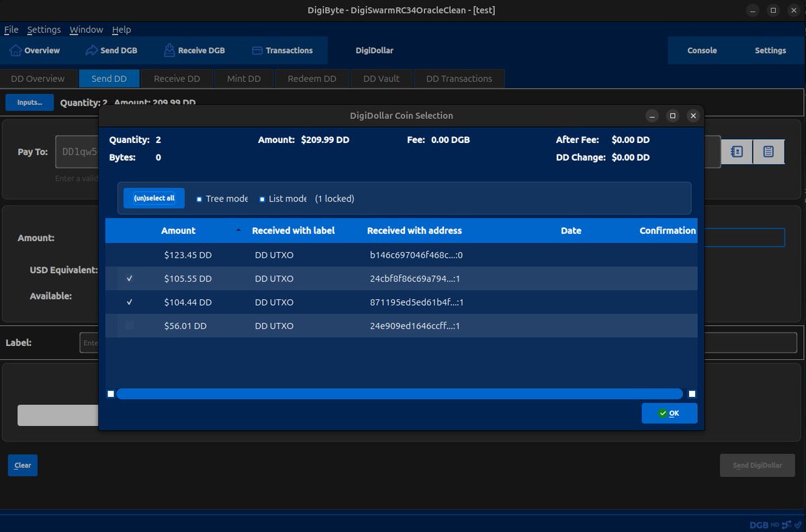Open the File menu
806x532 pixels.
(11, 30)
